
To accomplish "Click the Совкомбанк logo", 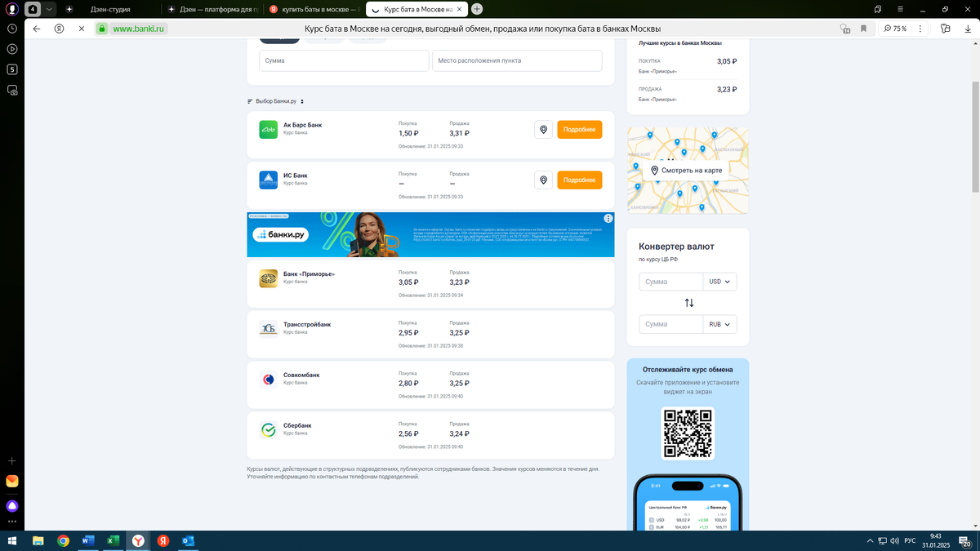I will pos(268,379).
